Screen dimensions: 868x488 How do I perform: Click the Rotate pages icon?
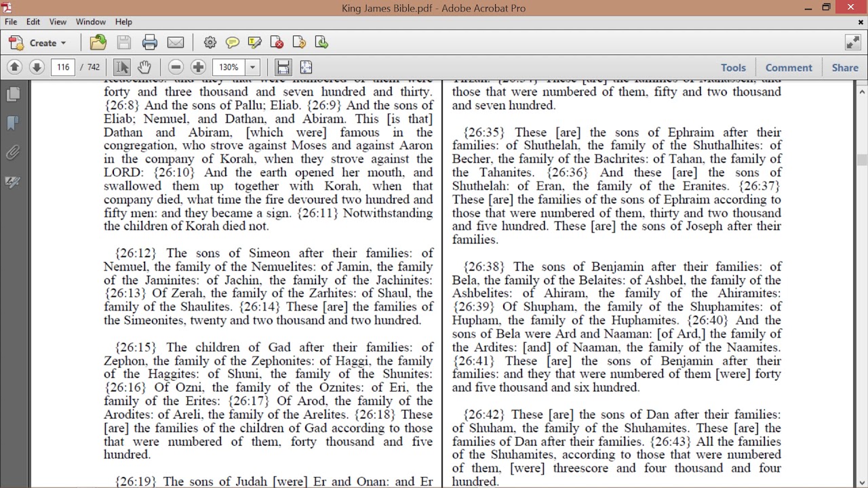[x=300, y=43]
